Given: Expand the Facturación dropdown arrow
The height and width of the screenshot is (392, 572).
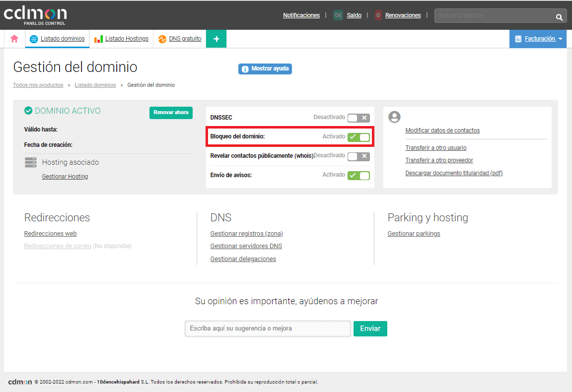Looking at the screenshot, I should click(560, 39).
